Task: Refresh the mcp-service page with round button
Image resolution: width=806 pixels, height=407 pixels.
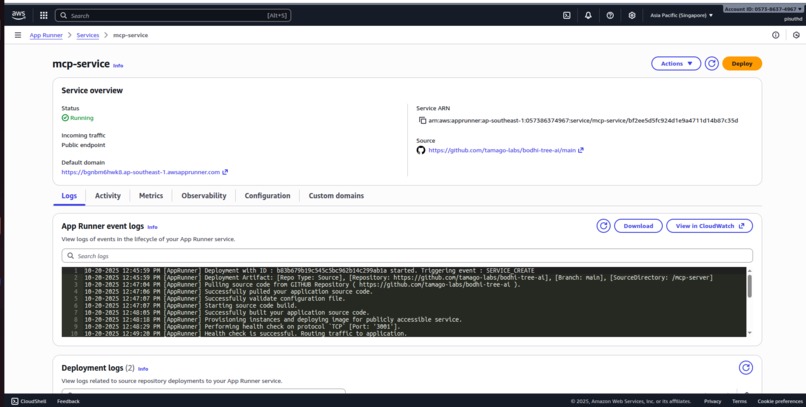Action: point(711,64)
